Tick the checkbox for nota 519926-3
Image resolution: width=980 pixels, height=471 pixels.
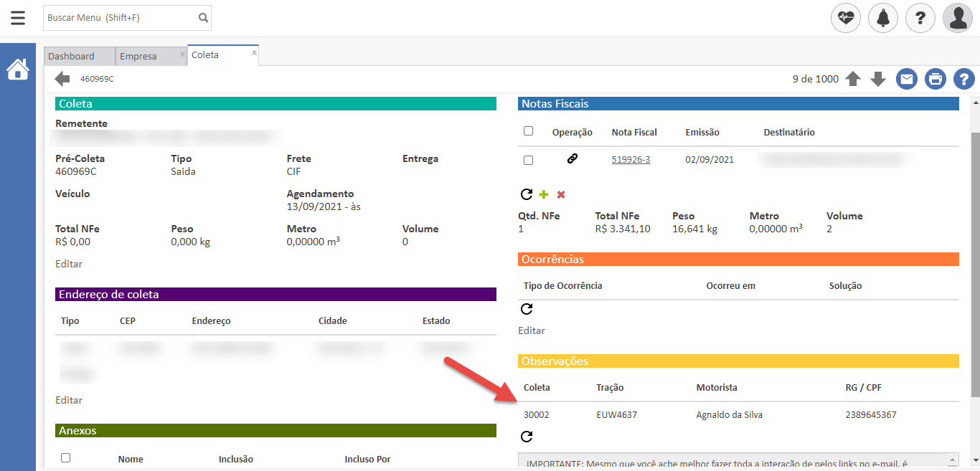pos(529,160)
